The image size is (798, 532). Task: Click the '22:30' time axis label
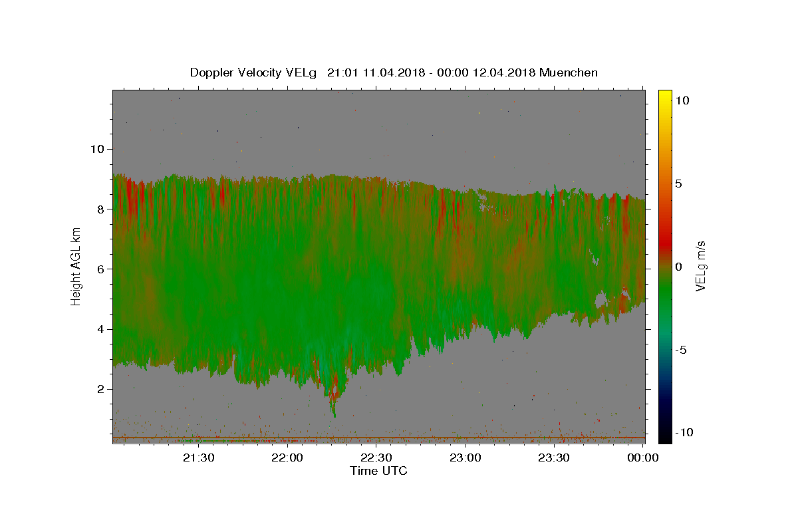pyautogui.click(x=376, y=458)
